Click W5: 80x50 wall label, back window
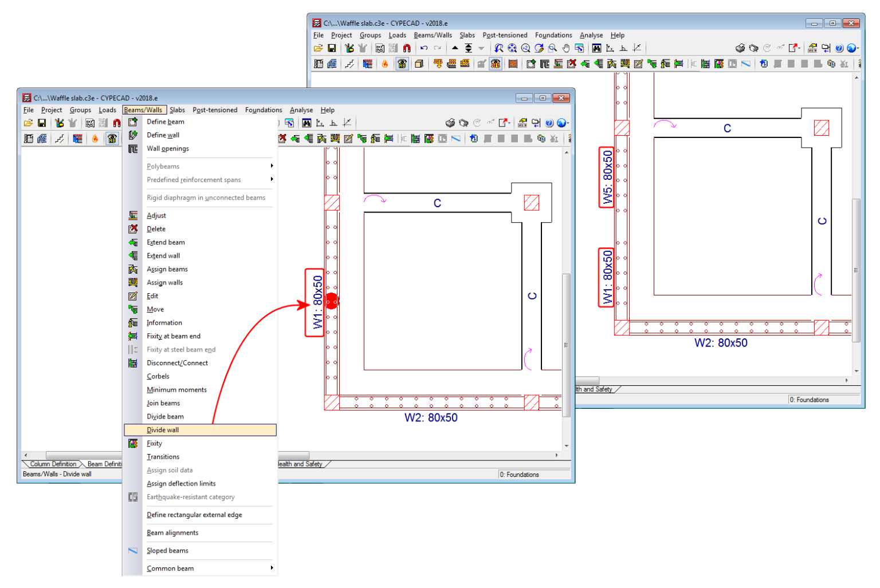Screen dimensions: 880x588 click(x=607, y=177)
